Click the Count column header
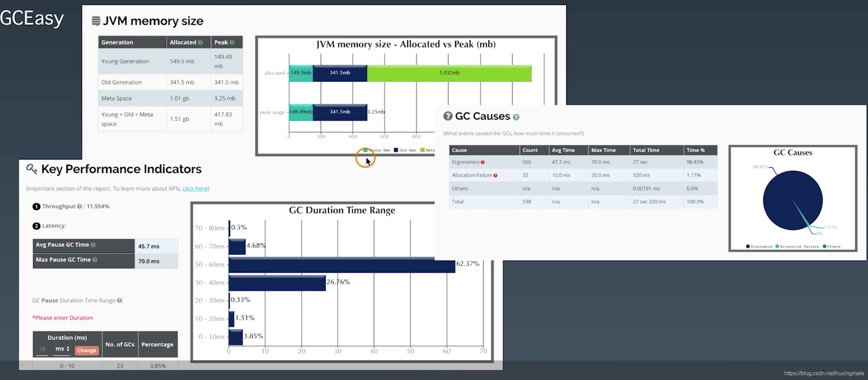The width and height of the screenshot is (868, 380). click(534, 150)
